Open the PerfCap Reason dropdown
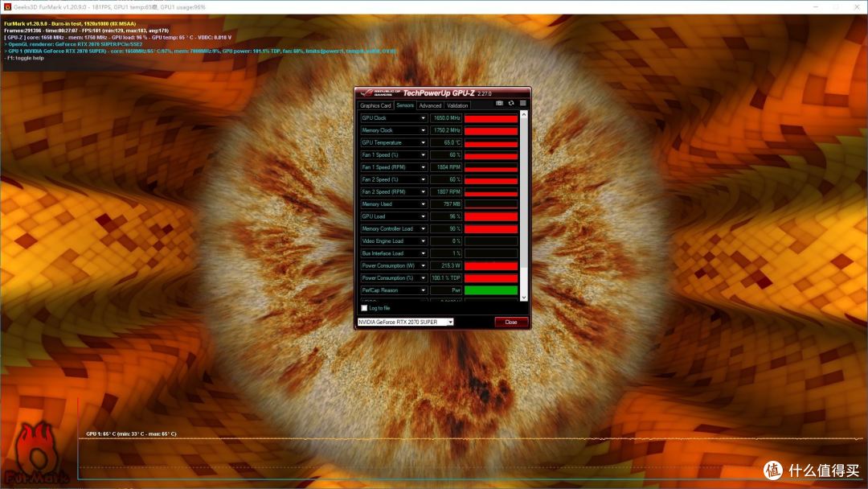 click(x=423, y=290)
